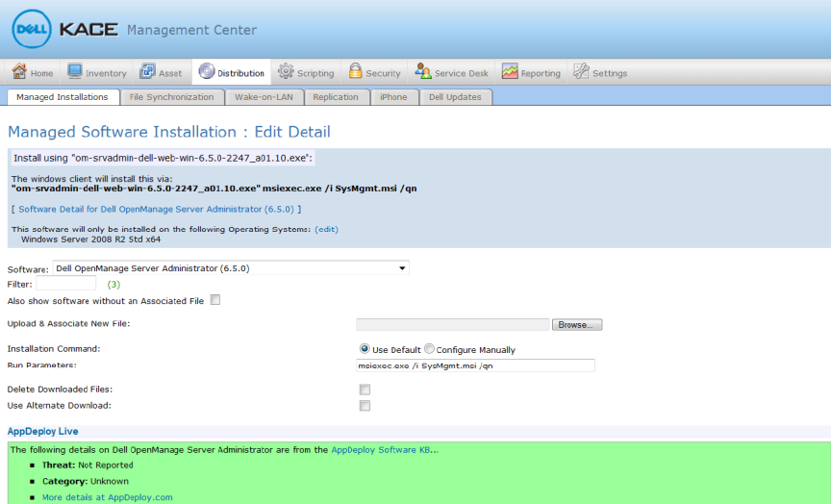Open the Home menu label
The height and width of the screenshot is (504, 831).
click(42, 74)
